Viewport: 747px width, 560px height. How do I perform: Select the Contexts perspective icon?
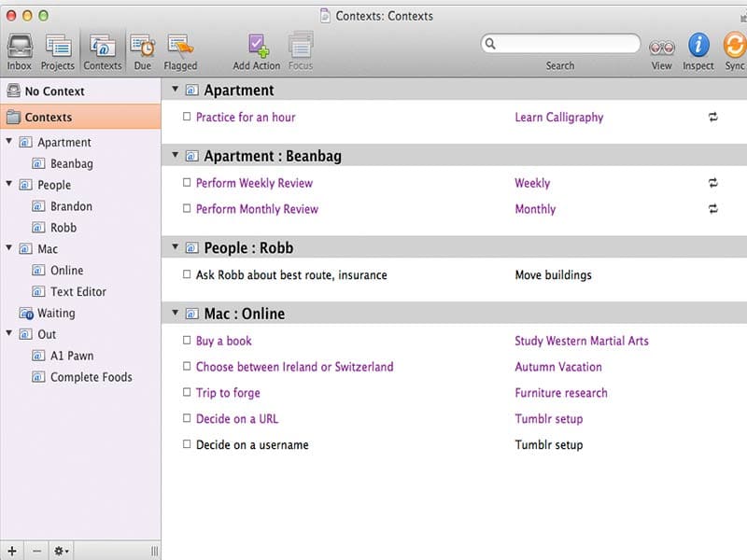pyautogui.click(x=103, y=47)
